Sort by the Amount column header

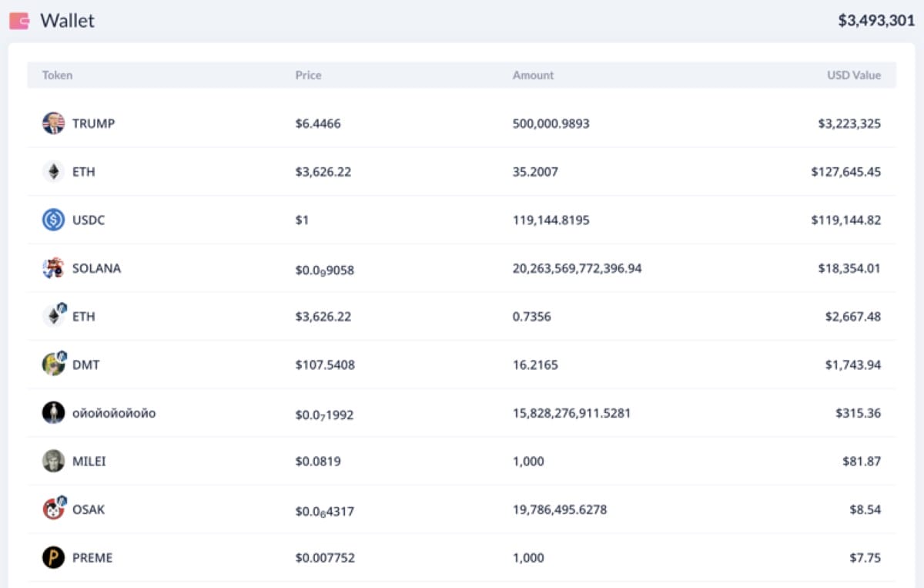533,76
